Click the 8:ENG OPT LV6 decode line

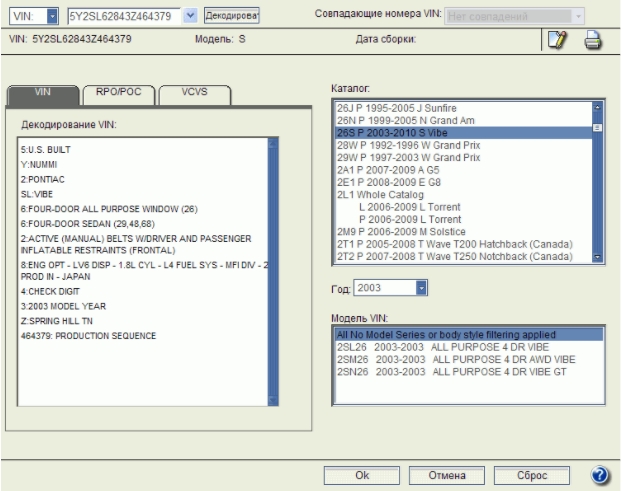(x=144, y=271)
